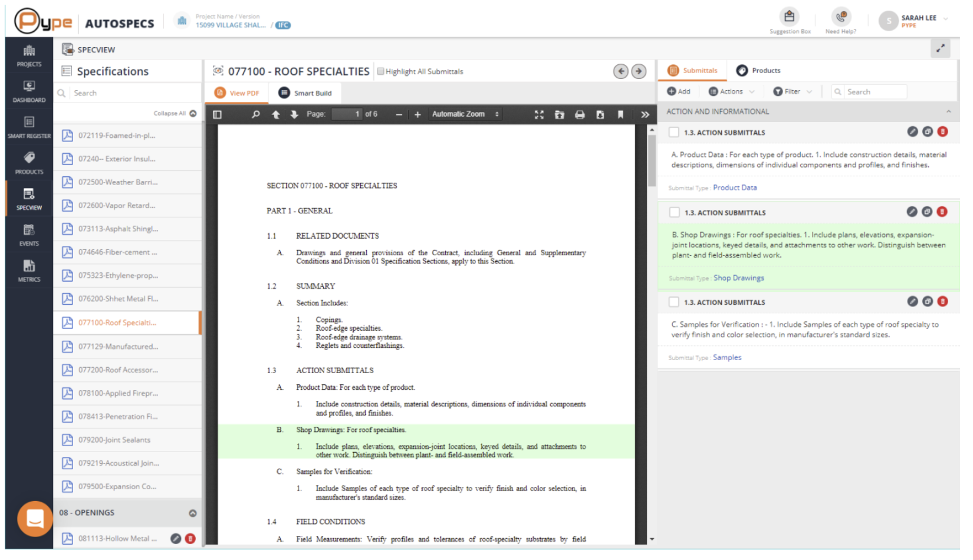The height and width of the screenshot is (560, 973).
Task: Collapse the 08 - Openings section
Action: coord(192,513)
